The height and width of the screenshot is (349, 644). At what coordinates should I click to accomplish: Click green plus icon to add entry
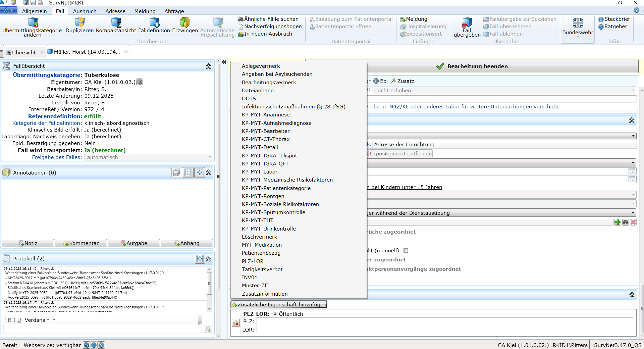click(618, 222)
